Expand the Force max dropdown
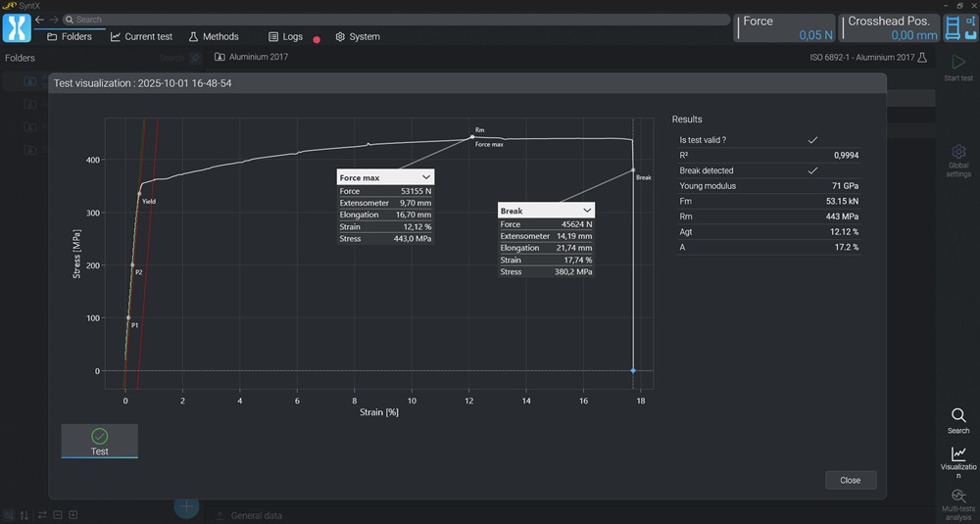The image size is (980, 524). click(x=426, y=177)
